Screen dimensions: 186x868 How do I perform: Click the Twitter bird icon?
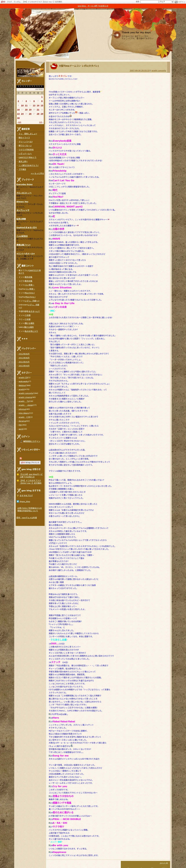[x=18, y=501]
